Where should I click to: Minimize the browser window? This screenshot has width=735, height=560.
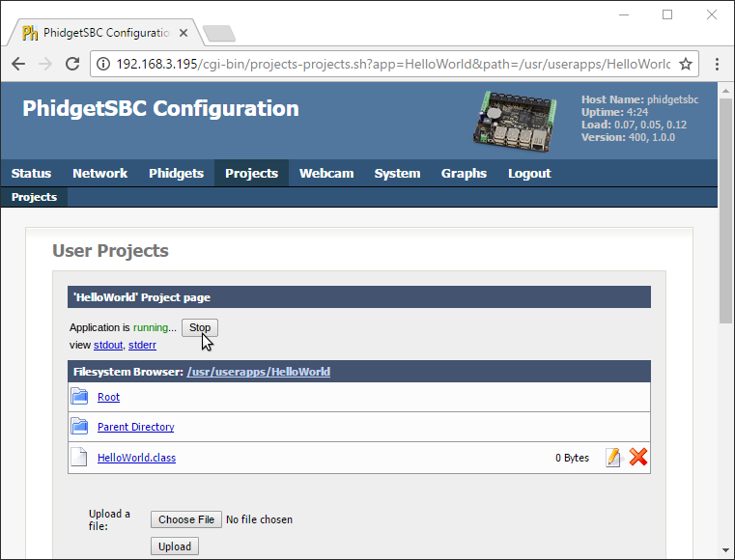(x=624, y=15)
